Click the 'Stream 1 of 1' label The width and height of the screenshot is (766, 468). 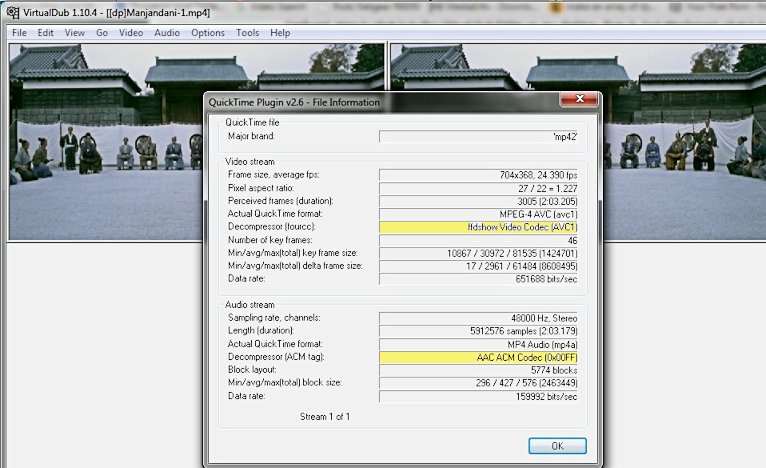325,417
